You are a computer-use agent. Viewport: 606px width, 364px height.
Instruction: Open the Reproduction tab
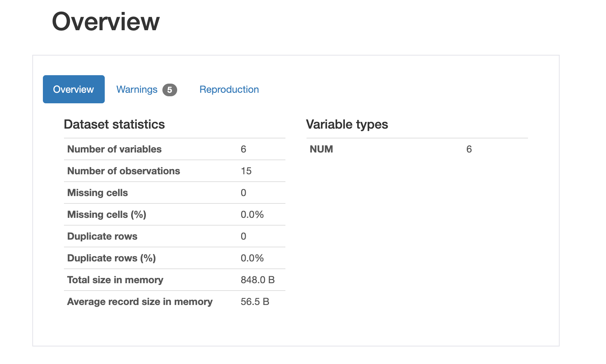coord(229,89)
